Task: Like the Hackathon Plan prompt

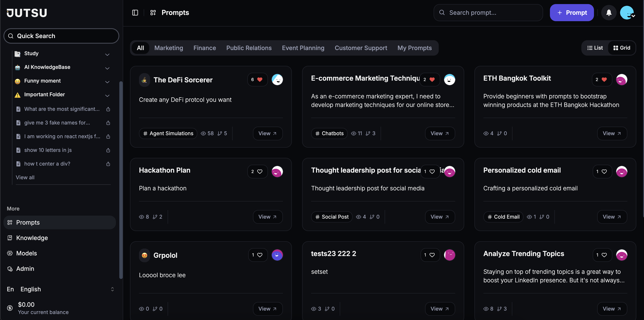Action: (260, 171)
